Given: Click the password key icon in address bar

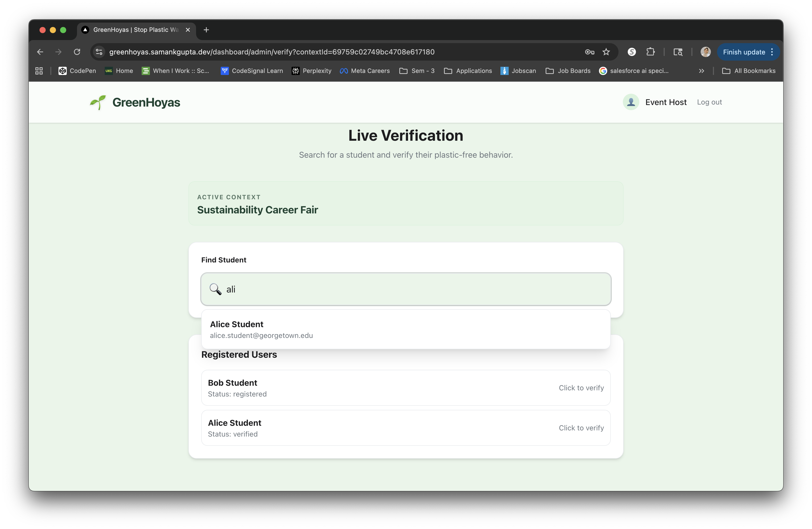Looking at the screenshot, I should click(589, 52).
